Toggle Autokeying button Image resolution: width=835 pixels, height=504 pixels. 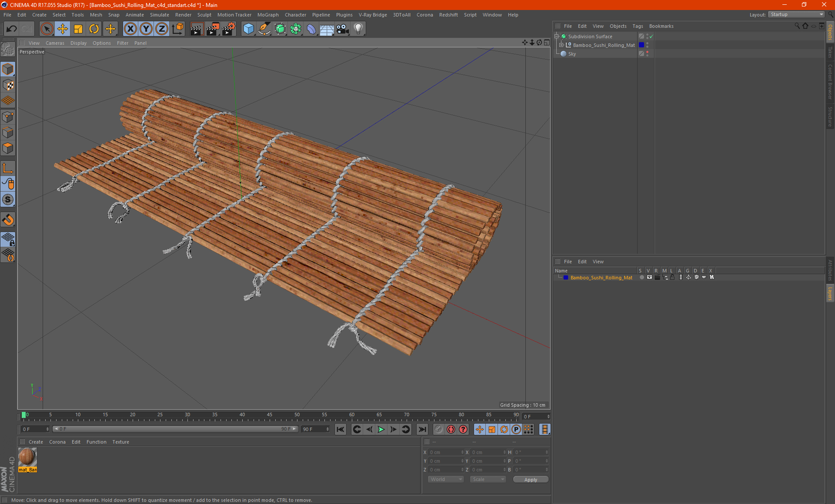pyautogui.click(x=451, y=429)
